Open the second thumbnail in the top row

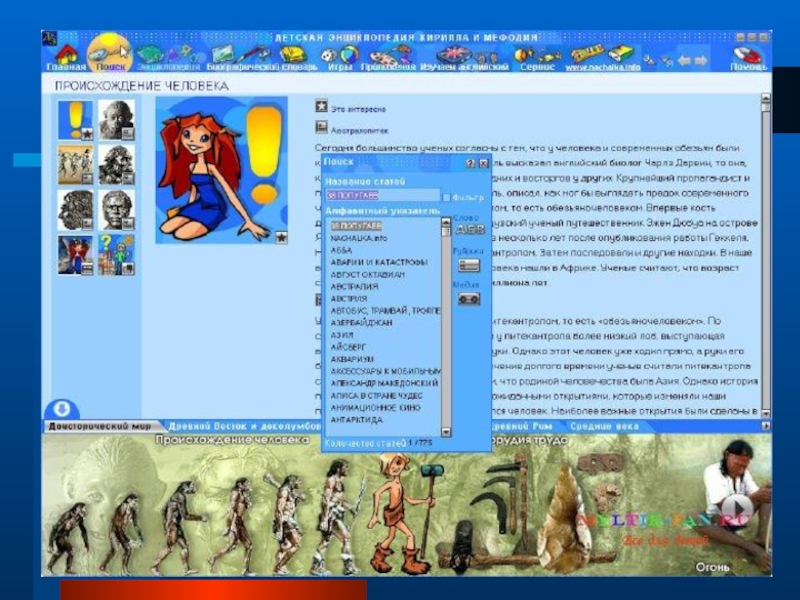coord(116,120)
